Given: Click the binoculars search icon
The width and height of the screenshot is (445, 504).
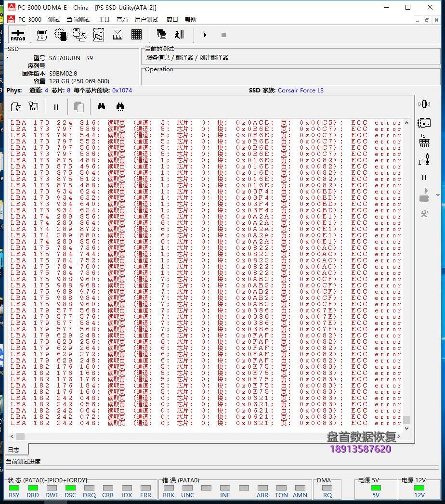Looking at the screenshot, I should click(102, 107).
